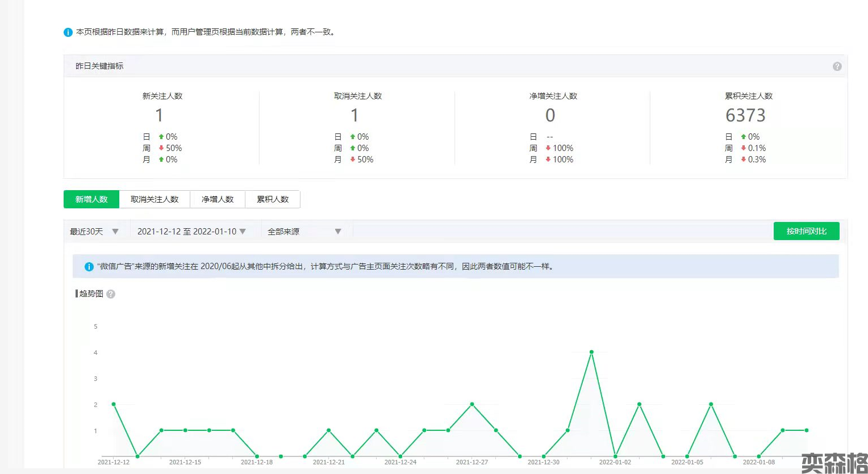Click the 按时间对比 button
The height and width of the screenshot is (474, 868).
pos(806,231)
